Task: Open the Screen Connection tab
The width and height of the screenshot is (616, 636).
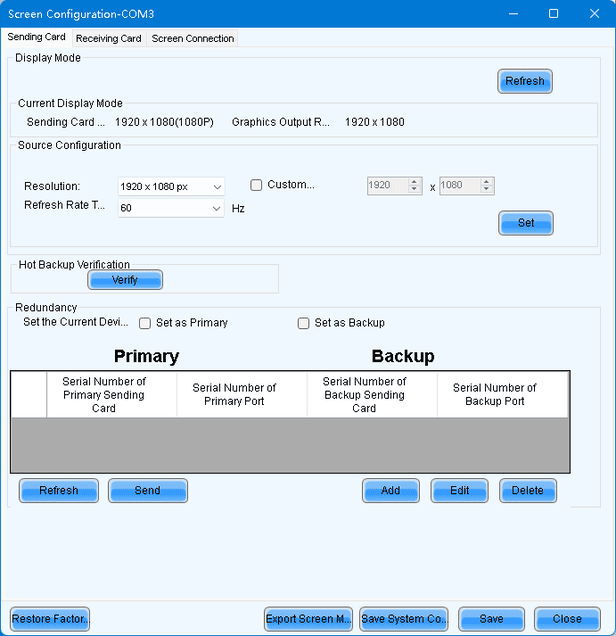Action: click(193, 39)
